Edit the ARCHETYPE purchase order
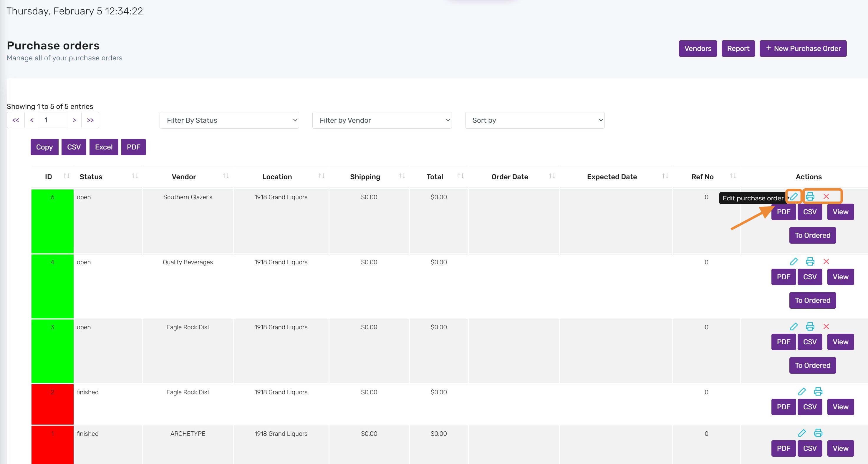This screenshot has width=868, height=464. point(802,433)
